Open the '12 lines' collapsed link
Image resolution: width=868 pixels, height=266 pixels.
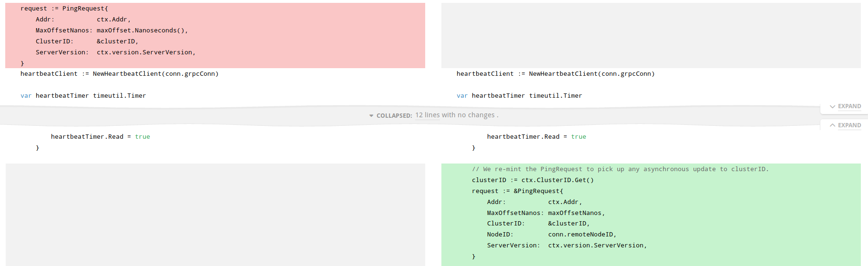[428, 115]
